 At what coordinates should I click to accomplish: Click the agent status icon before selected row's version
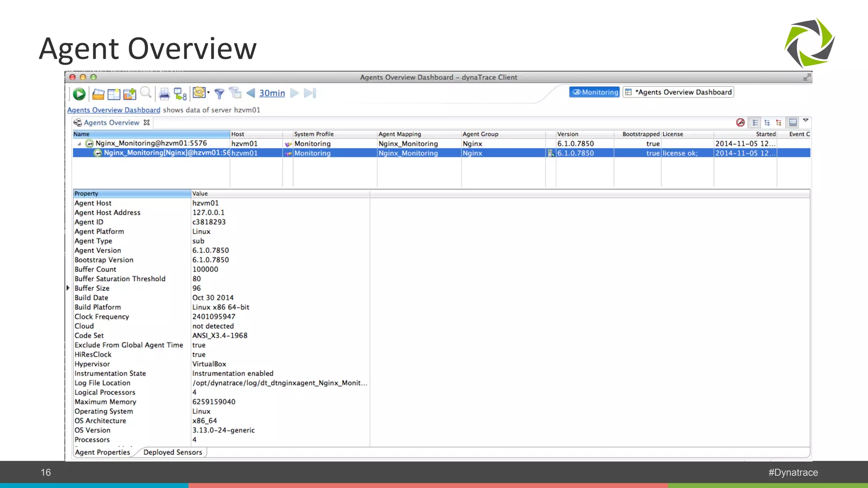pos(551,153)
